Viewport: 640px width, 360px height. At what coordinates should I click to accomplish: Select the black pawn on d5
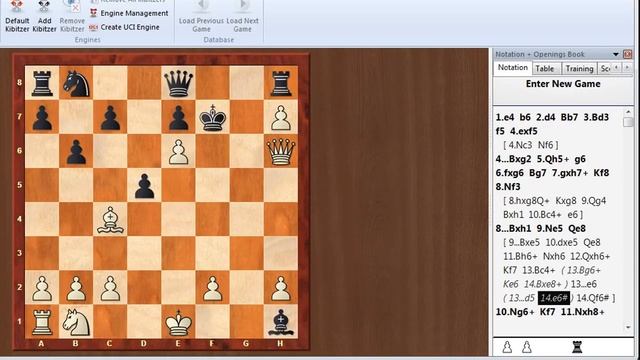click(x=144, y=185)
